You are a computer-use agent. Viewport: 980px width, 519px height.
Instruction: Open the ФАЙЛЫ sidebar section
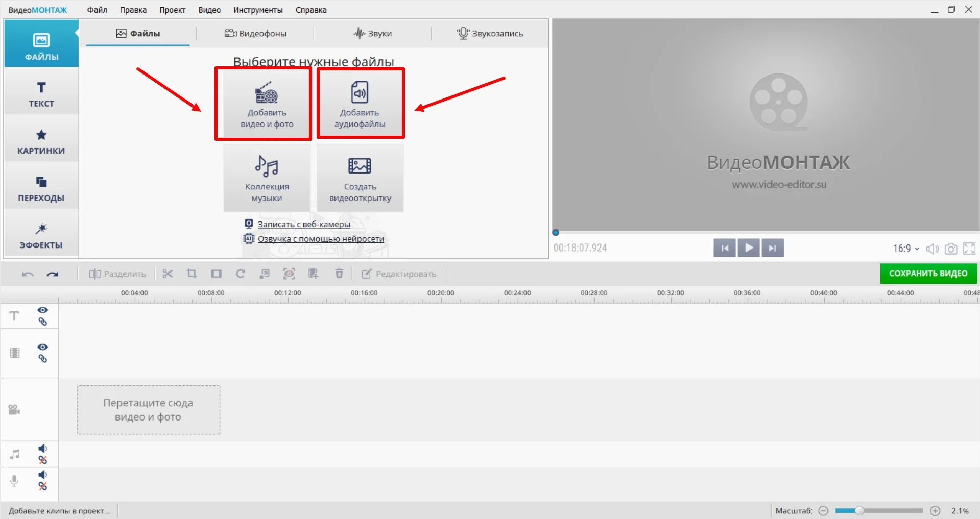(x=41, y=44)
